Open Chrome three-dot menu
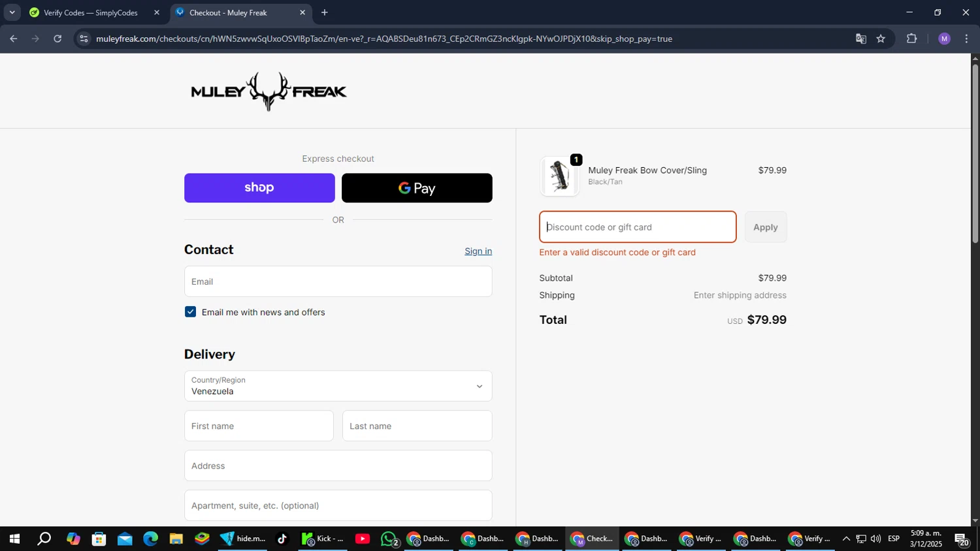Viewport: 980px width, 551px height. tap(966, 39)
